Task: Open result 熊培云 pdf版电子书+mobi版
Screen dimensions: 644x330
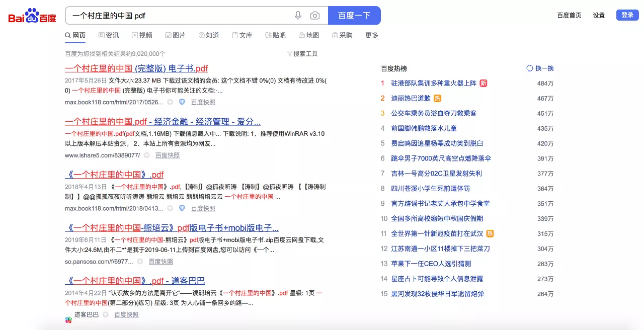Action: [172, 228]
